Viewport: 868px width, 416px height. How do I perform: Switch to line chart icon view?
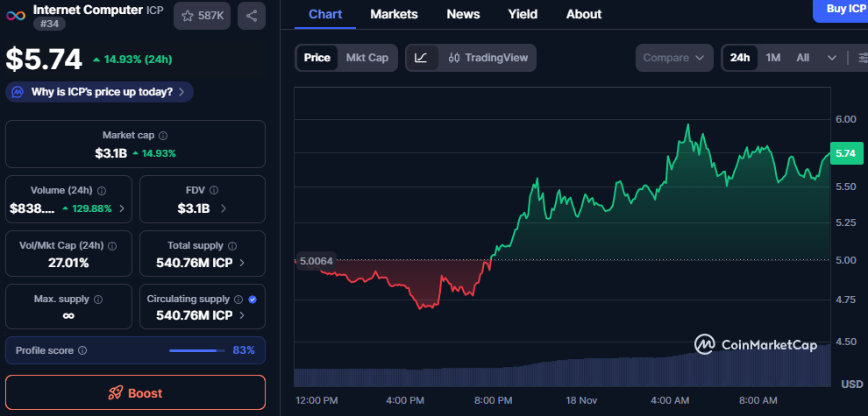pos(421,58)
